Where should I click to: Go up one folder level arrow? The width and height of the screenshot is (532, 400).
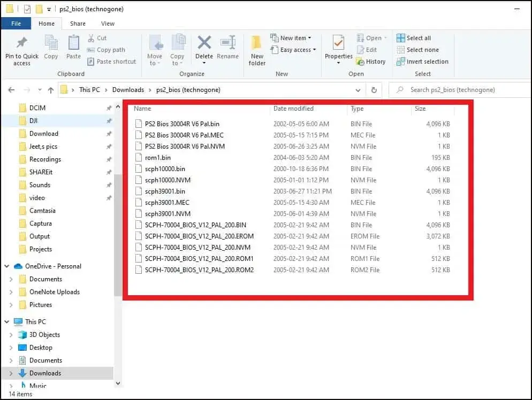[50, 90]
